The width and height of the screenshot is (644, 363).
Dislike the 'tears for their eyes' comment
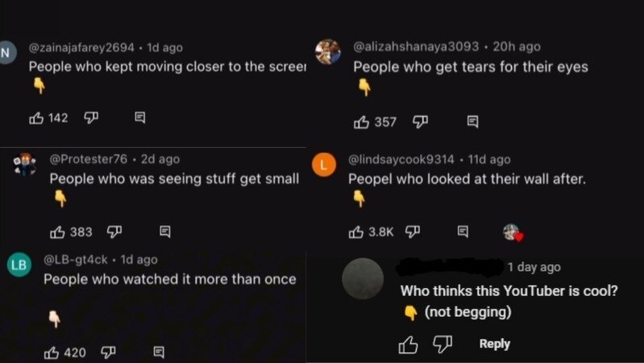click(420, 122)
